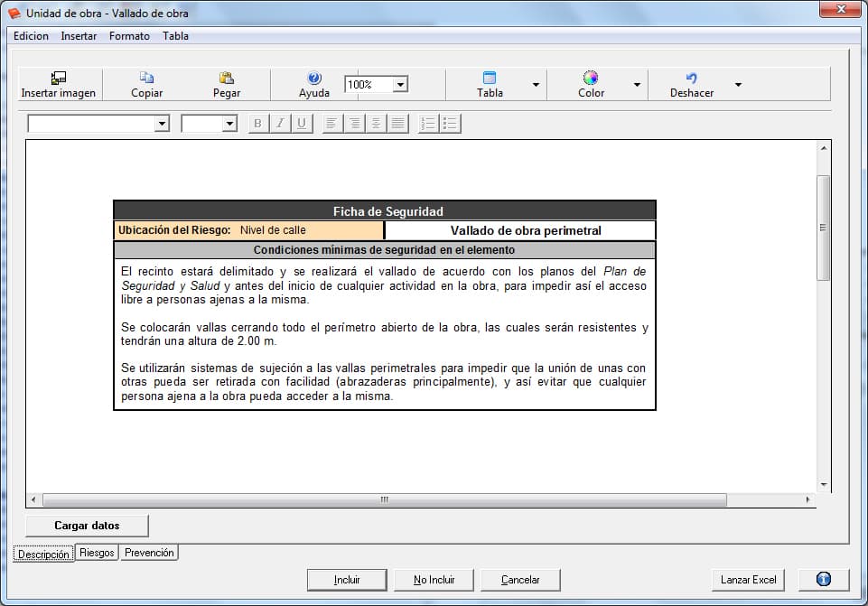Expand the Tabla dropdown arrow
Image resolution: width=868 pixels, height=606 pixels.
(x=536, y=85)
